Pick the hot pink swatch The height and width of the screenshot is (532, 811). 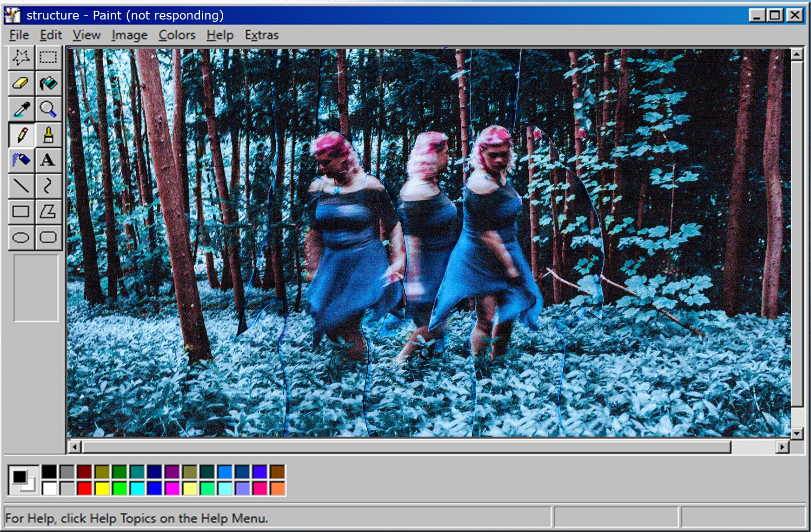(260, 488)
